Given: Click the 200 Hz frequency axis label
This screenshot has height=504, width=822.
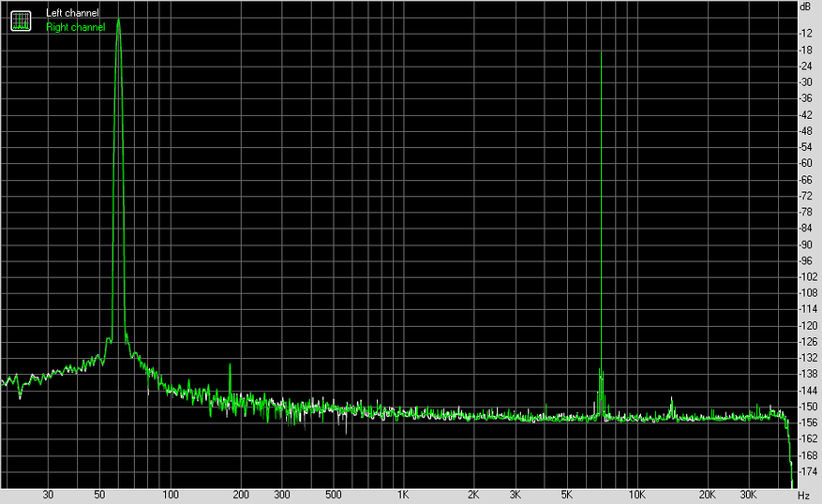Looking at the screenshot, I should click(x=241, y=495).
